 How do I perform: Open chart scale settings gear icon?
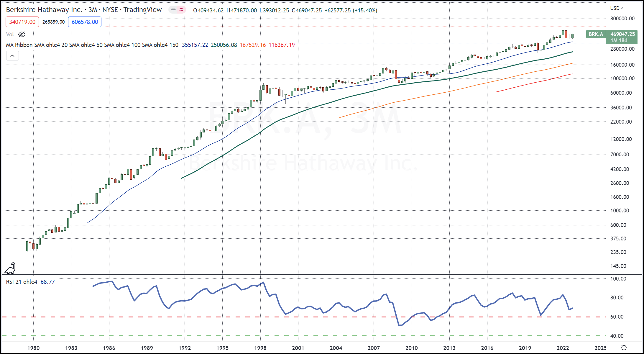coord(624,348)
